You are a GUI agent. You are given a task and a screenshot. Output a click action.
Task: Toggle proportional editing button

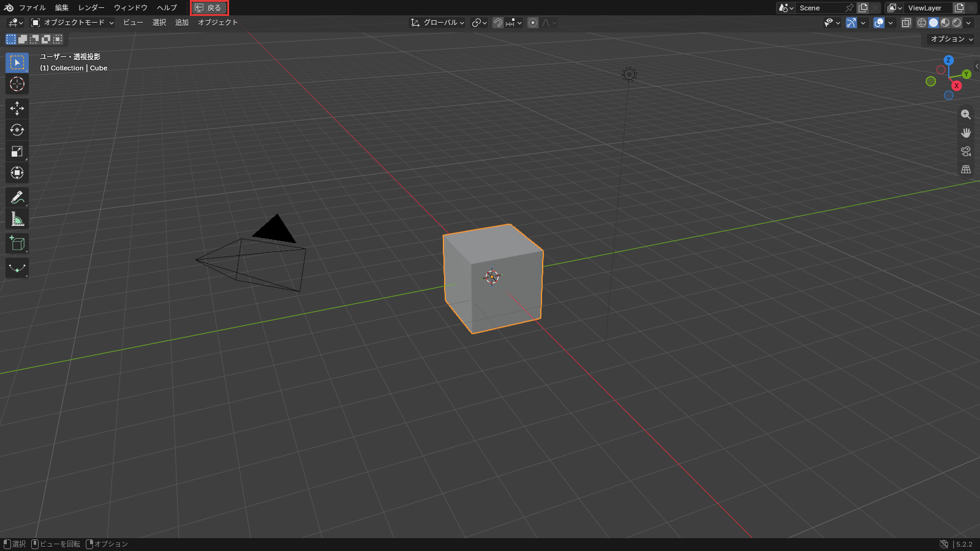(x=533, y=23)
